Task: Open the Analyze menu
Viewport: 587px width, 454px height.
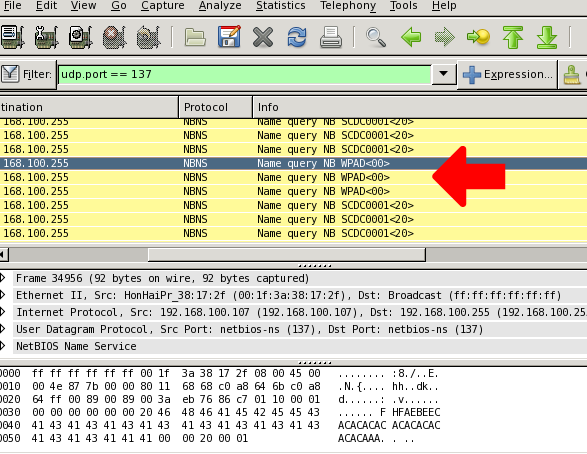Action: pos(220,6)
